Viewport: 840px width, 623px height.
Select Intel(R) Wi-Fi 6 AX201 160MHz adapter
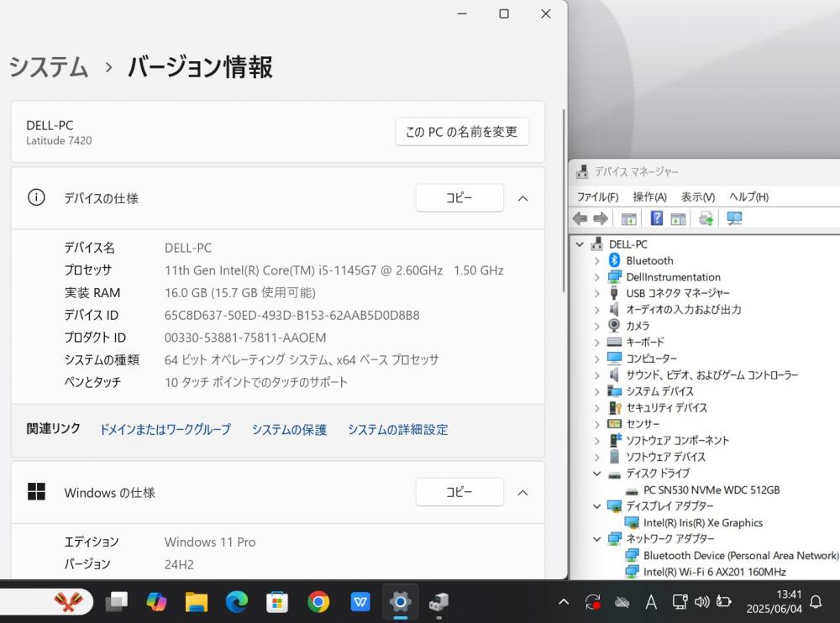tap(714, 572)
